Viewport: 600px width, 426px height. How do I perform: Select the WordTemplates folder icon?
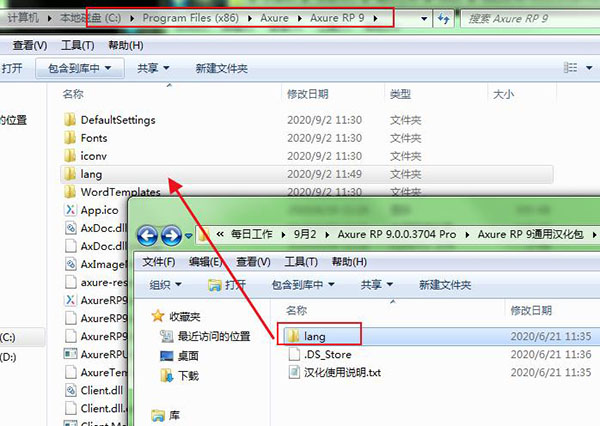coord(70,192)
